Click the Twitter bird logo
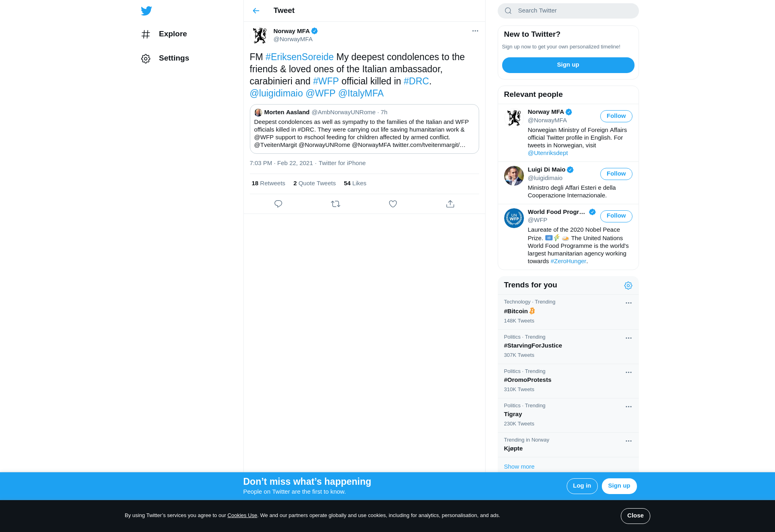Viewport: 775px width, 532px height. (146, 11)
